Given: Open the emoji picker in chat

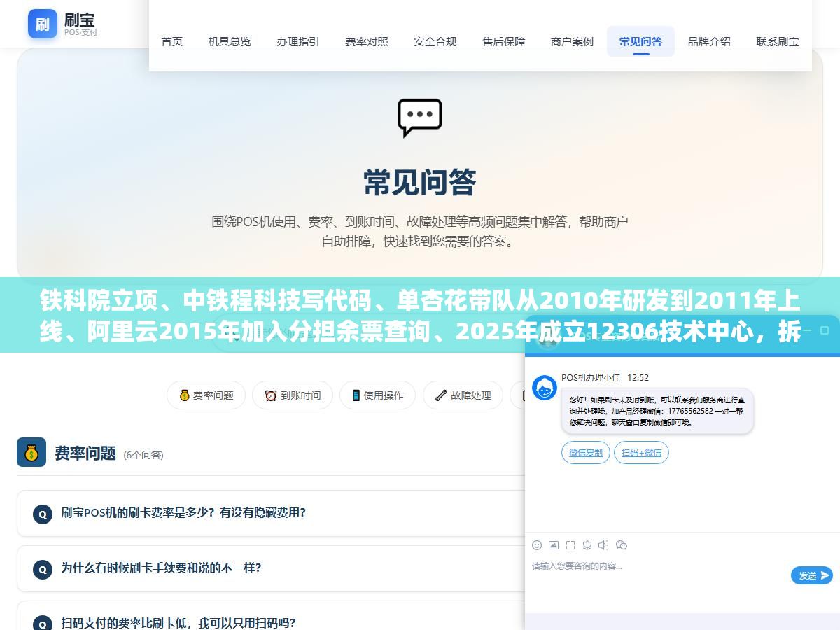Looking at the screenshot, I should [537, 545].
